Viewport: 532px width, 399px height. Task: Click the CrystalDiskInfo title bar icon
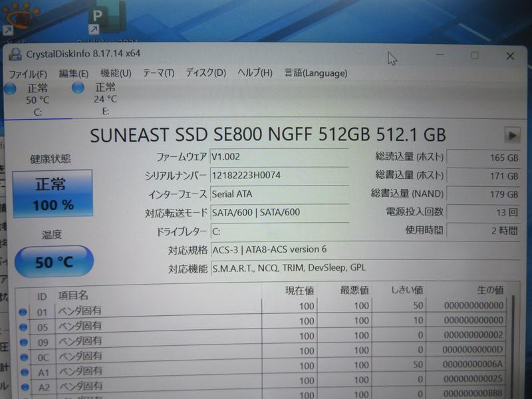tap(15, 55)
